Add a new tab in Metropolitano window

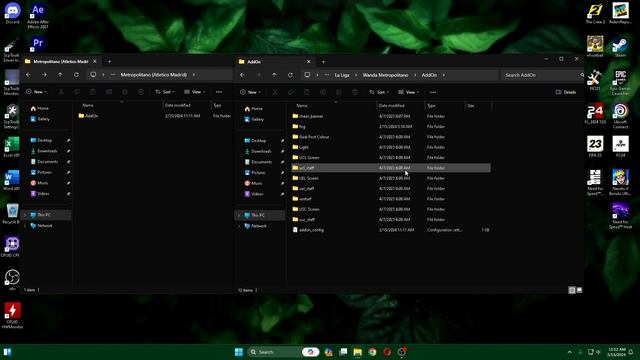(109, 62)
